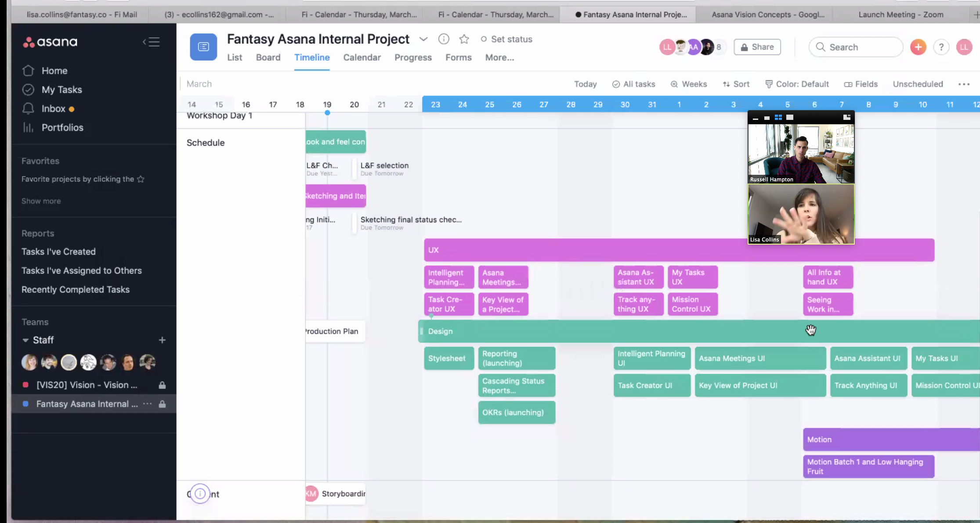Open the Sort options
The height and width of the screenshot is (523, 980).
point(736,84)
